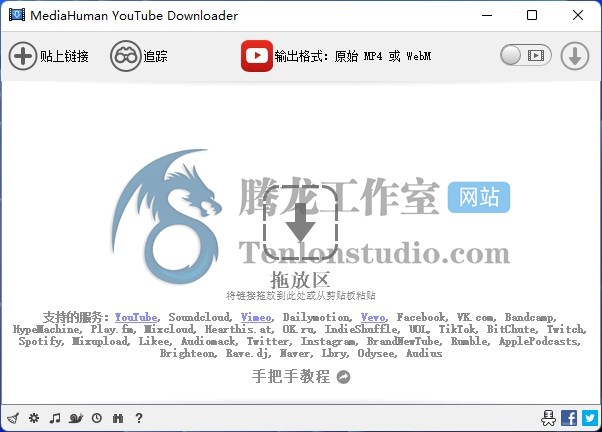This screenshot has height=432, width=602.
Task: Open the YouTube supported service link
Action: coord(136,318)
